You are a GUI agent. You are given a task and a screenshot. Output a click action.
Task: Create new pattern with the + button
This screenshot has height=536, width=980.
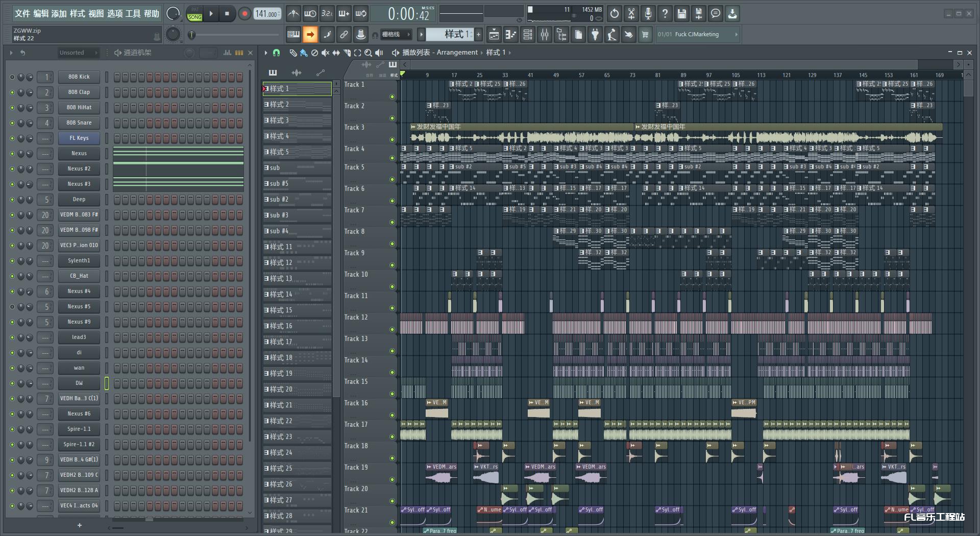click(x=479, y=34)
